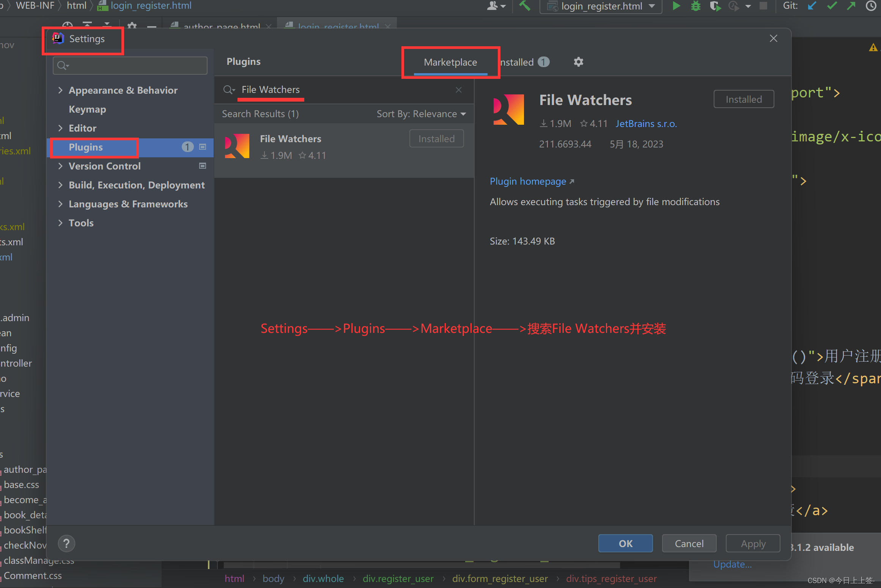Clear the File Watchers search text
The height and width of the screenshot is (588, 881).
coord(459,90)
